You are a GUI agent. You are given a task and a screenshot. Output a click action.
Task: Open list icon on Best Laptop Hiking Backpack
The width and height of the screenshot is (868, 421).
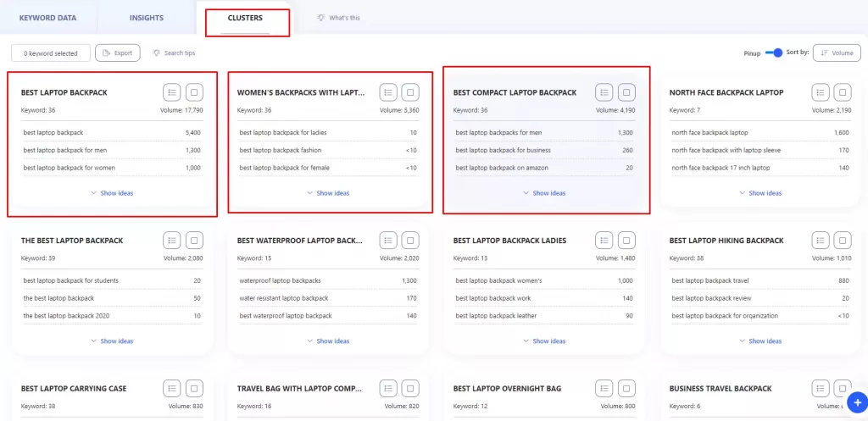(821, 240)
